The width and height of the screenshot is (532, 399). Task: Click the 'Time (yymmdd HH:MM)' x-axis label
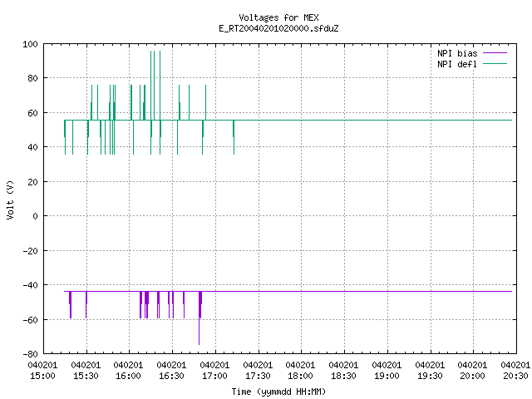coord(278,392)
